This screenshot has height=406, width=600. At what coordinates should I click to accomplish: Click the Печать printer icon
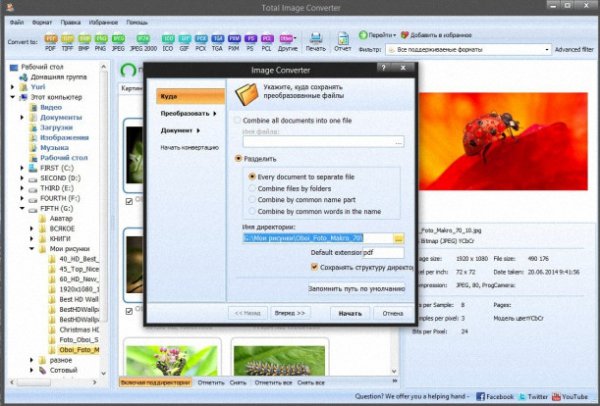316,42
